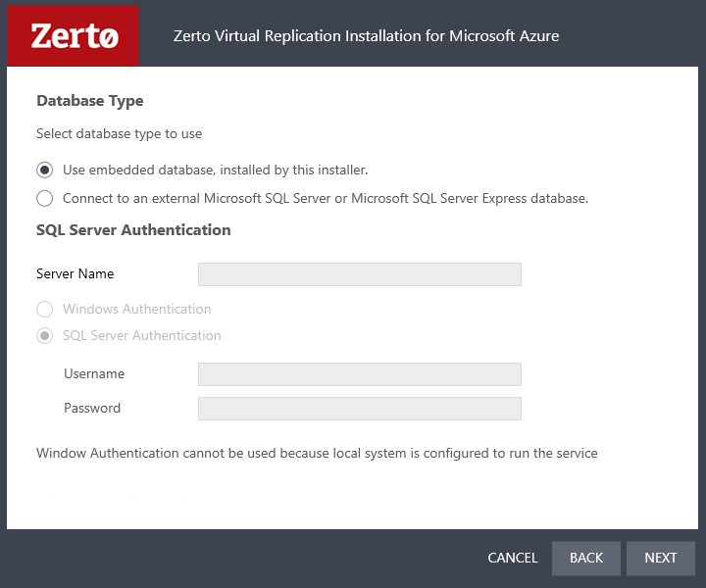
Task: Select the SQL Server Authentication radio circle
Action: (x=44, y=335)
